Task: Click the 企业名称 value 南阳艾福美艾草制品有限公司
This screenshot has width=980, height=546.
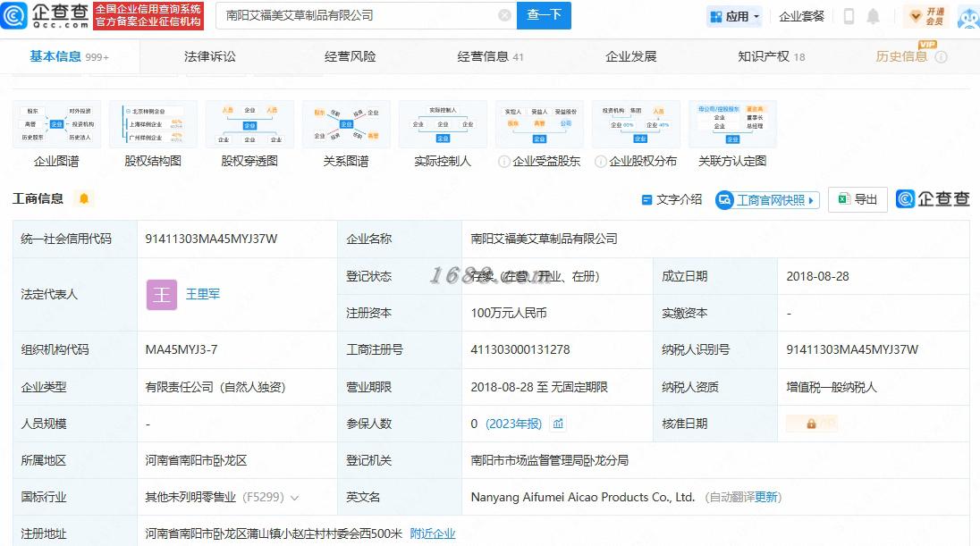Action: point(544,239)
